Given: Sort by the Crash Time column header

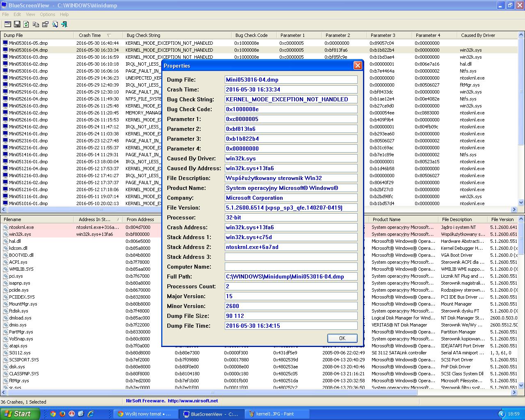Looking at the screenshot, I should click(90, 35).
